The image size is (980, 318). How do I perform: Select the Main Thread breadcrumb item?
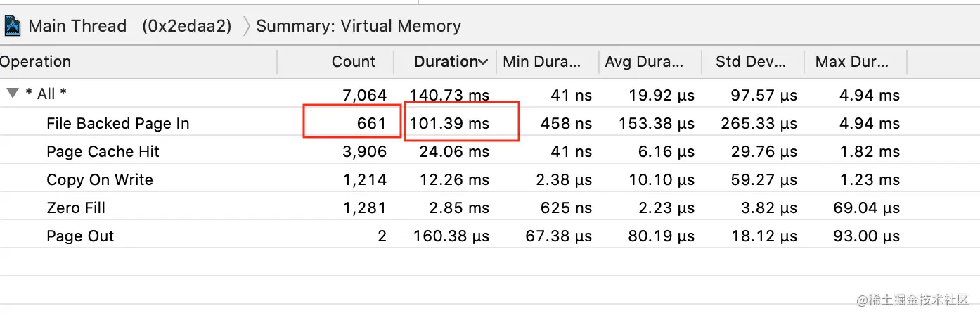pos(77,27)
